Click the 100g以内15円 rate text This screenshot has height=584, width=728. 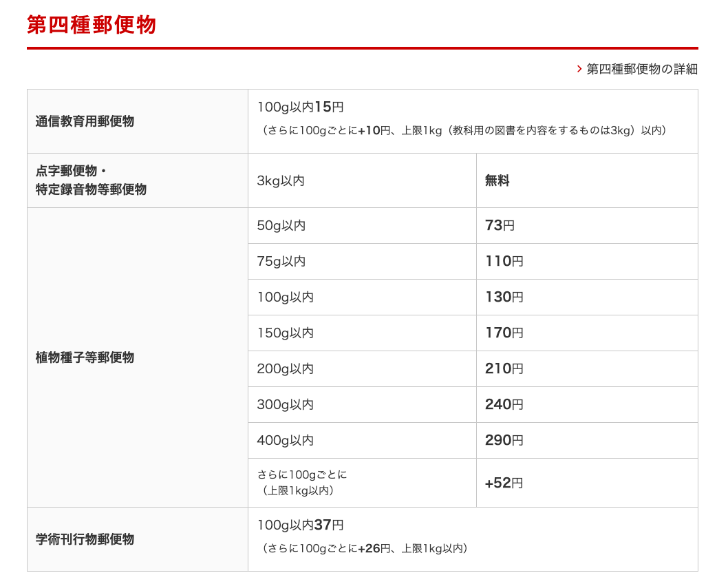[300, 107]
